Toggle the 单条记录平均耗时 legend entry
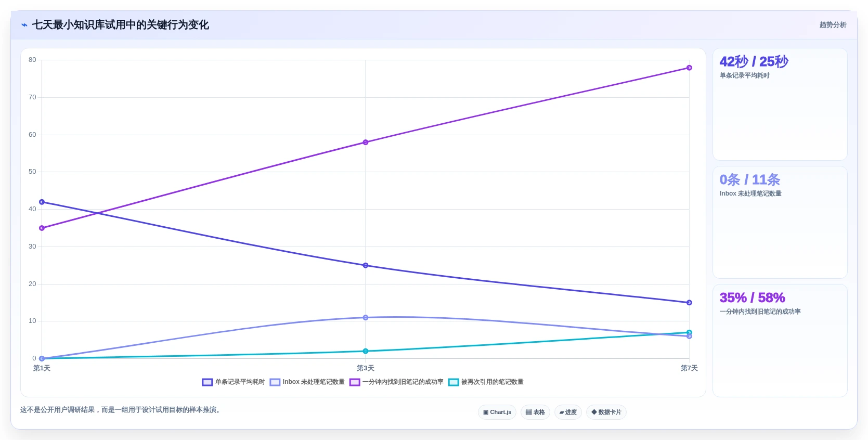 point(234,382)
